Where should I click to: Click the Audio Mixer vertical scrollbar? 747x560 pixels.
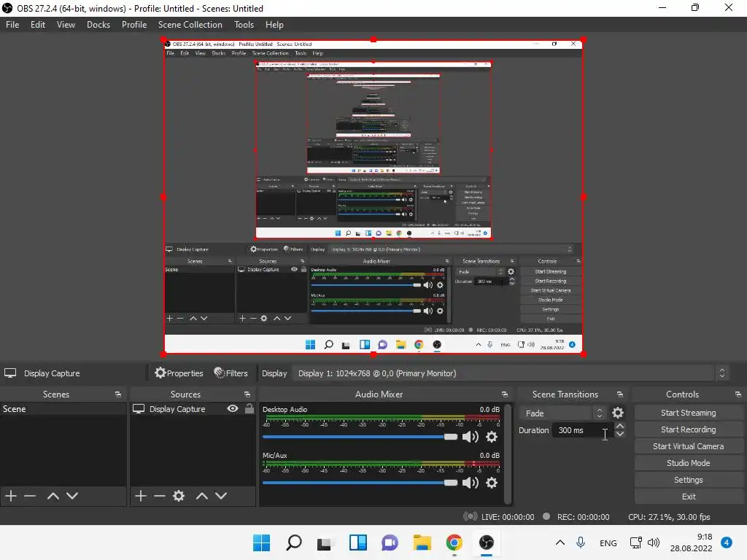click(508, 454)
